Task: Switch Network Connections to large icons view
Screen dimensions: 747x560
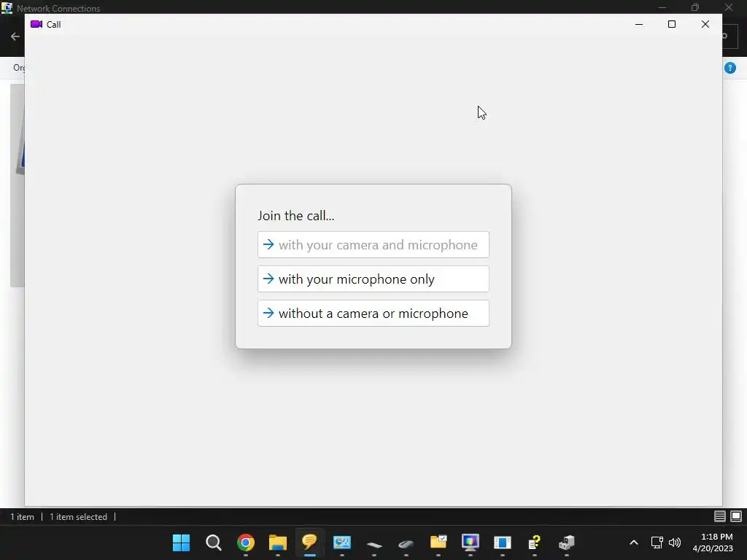Action: coord(736,516)
